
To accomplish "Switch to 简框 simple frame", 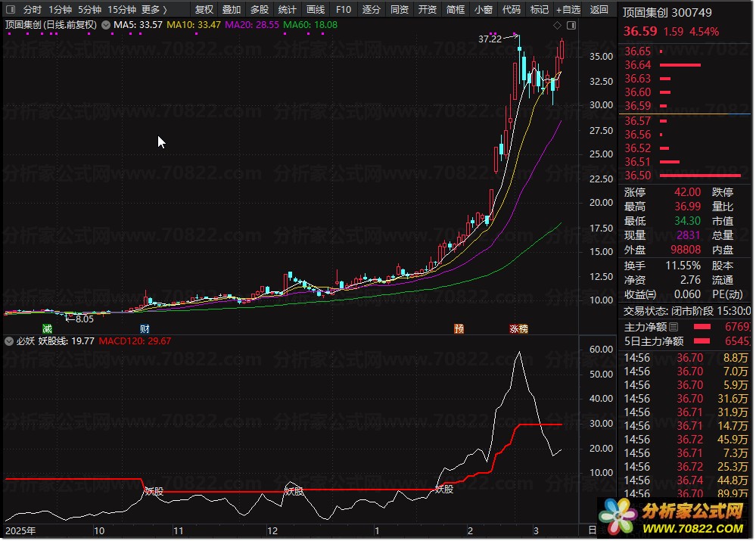I will (455, 9).
